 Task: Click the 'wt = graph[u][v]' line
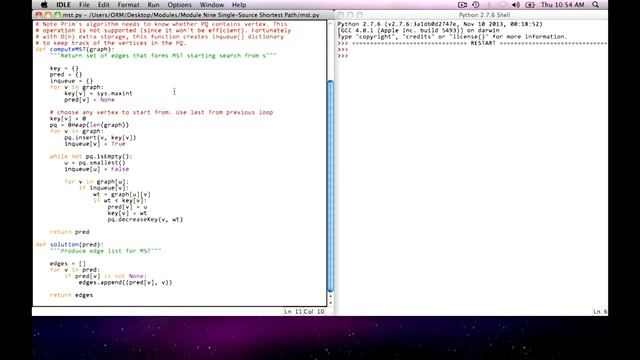[x=122, y=194]
